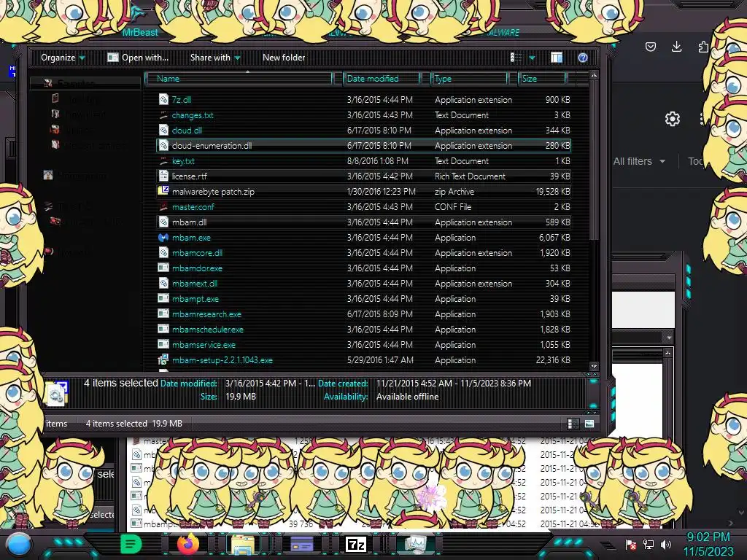Viewport: 747px width, 560px height.
Task: Open the purple window taskbar button
Action: (x=301, y=544)
